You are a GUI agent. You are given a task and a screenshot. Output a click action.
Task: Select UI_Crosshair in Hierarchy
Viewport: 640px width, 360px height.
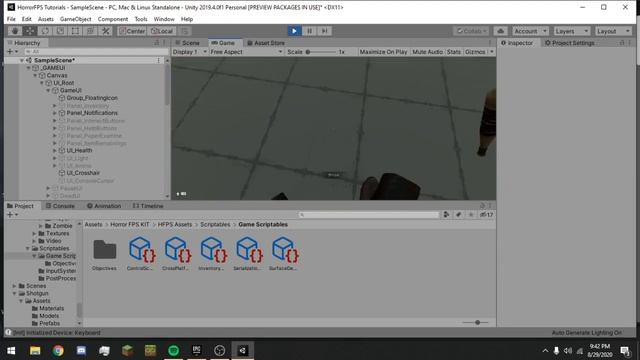pos(83,173)
